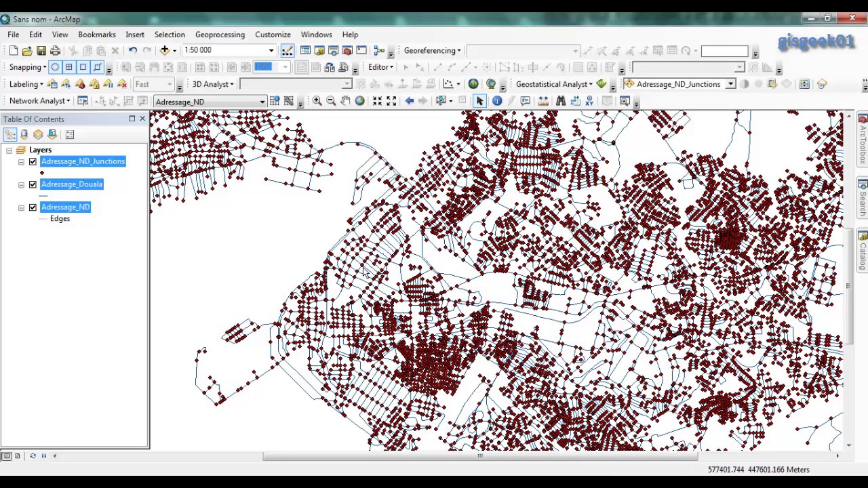The height and width of the screenshot is (488, 868).
Task: Click the Print icon in the Standard toolbar
Action: [x=56, y=50]
